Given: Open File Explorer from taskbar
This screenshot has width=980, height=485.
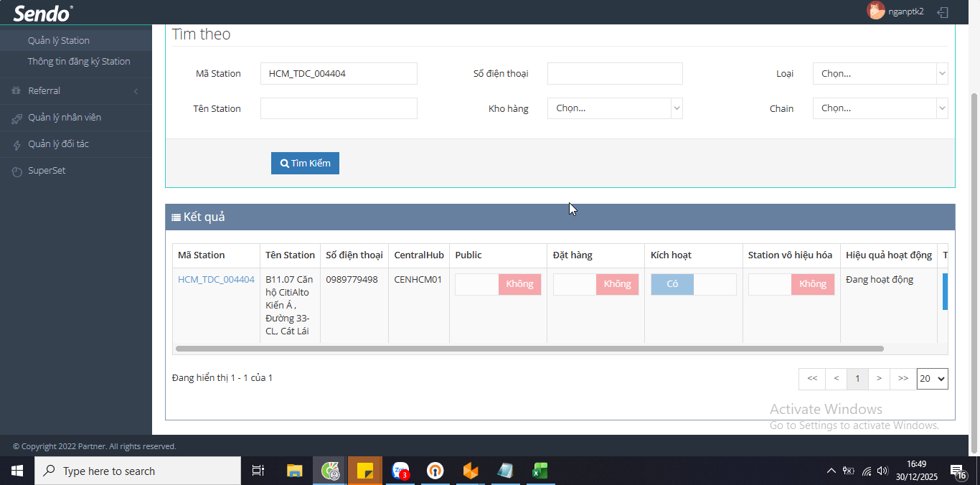Looking at the screenshot, I should [x=295, y=471].
